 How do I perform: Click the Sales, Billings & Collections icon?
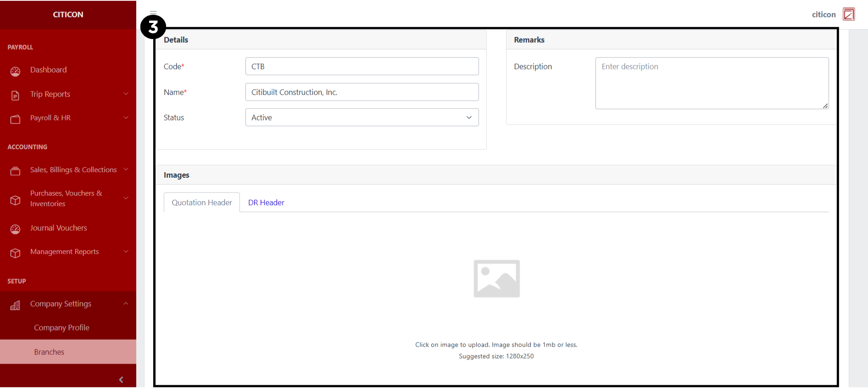click(15, 171)
